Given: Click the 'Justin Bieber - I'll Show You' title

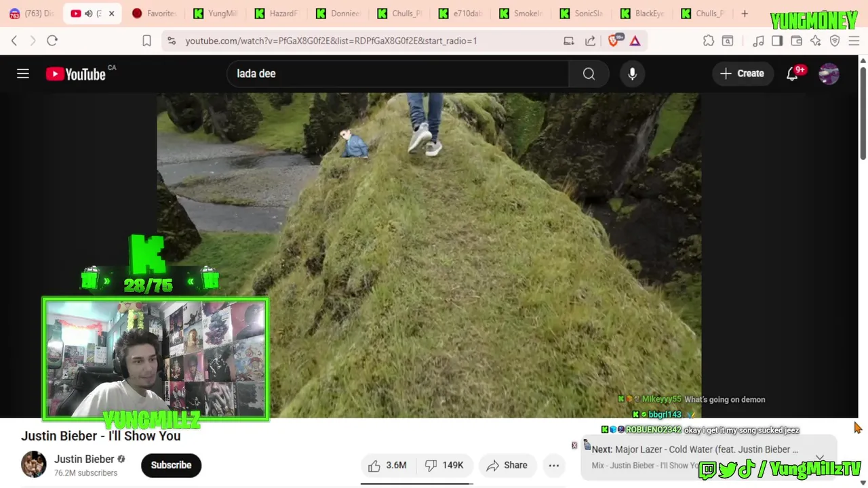Looking at the screenshot, I should point(100,436).
